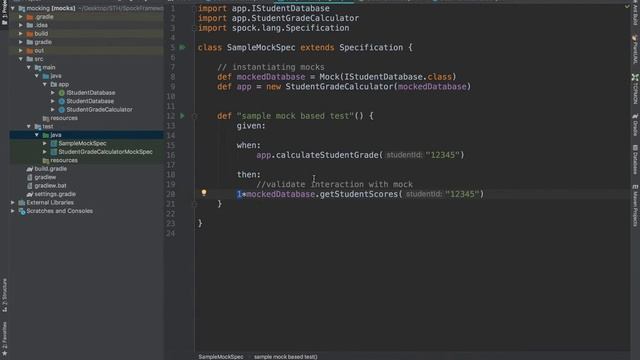The width and height of the screenshot is (640, 360).
Task: Select resources folder under main
Action: click(64, 118)
